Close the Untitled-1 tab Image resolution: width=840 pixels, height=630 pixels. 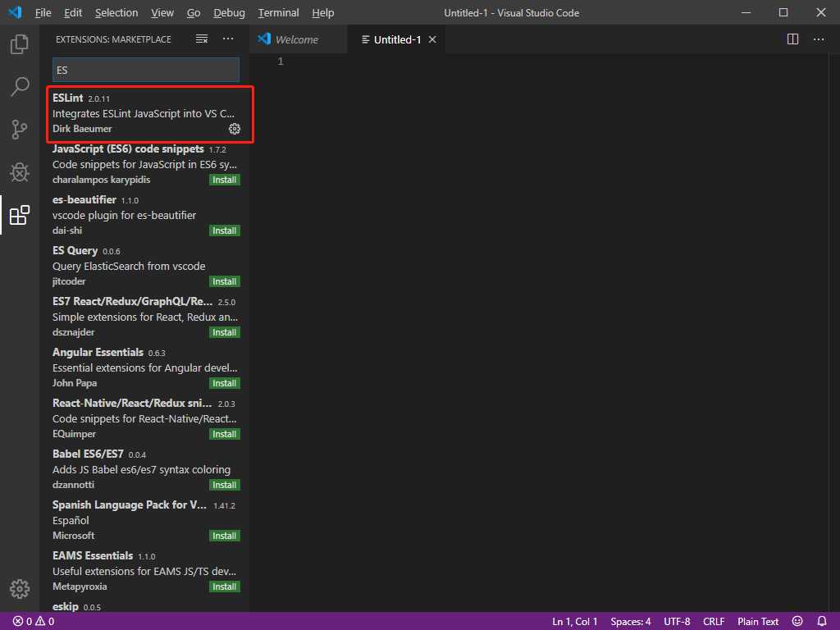pyautogui.click(x=432, y=39)
